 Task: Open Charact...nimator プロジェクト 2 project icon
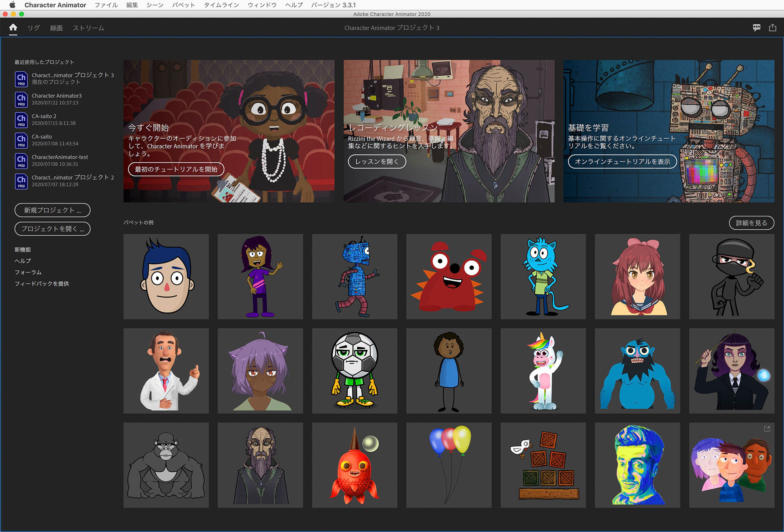(x=21, y=181)
